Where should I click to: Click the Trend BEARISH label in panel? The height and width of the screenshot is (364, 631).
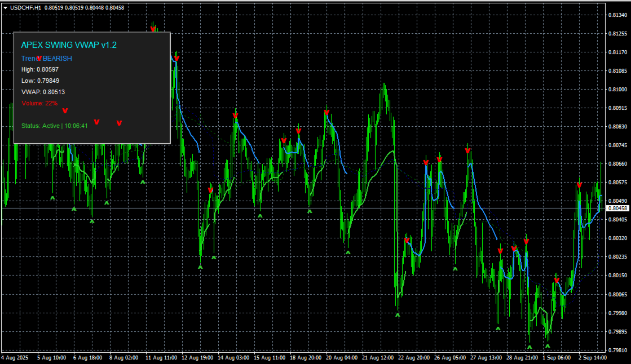tap(47, 59)
